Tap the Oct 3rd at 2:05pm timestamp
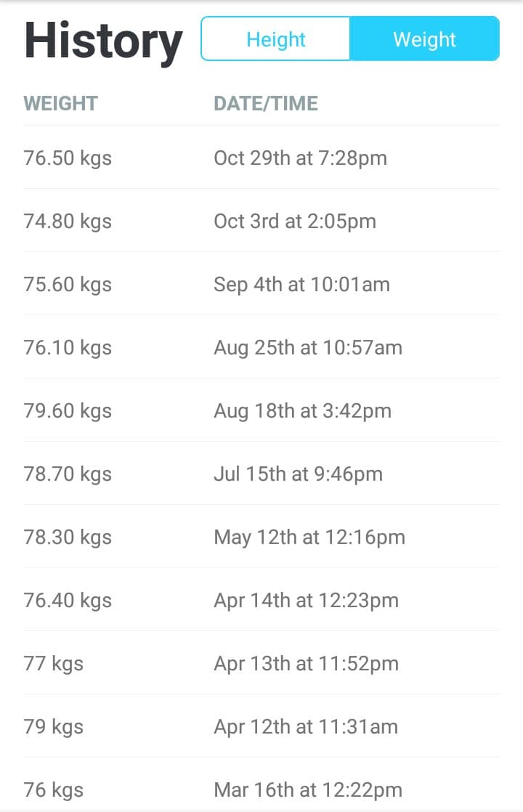523x812 pixels. (x=295, y=221)
